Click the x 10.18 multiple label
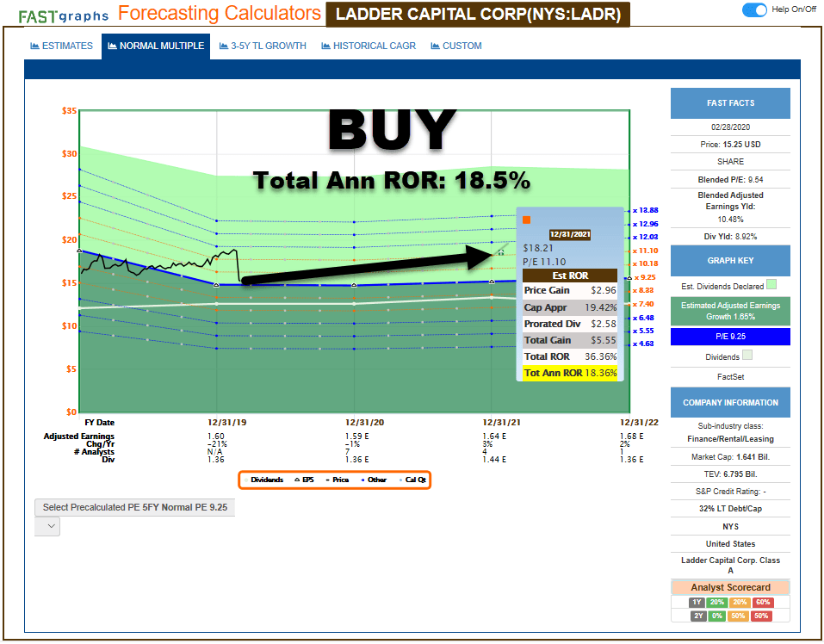The image size is (824, 644). (x=645, y=263)
